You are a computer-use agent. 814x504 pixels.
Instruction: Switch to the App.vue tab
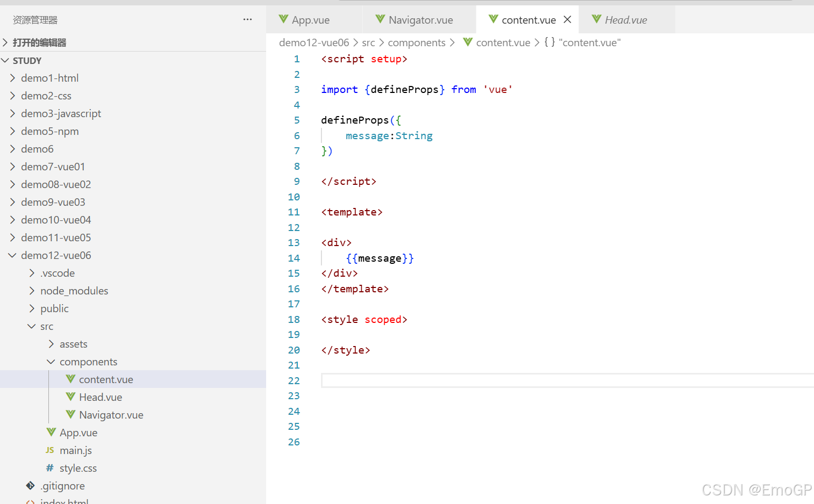tap(314, 19)
